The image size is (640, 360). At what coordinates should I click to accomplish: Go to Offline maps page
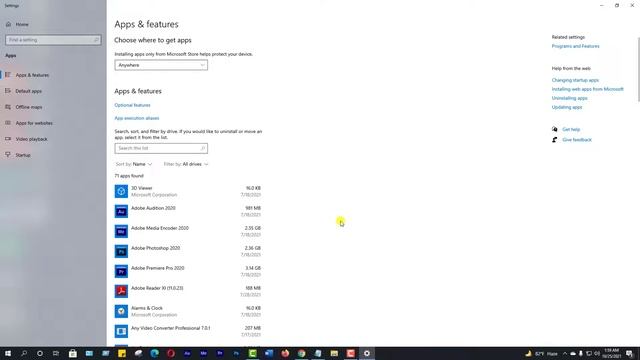pos(29,107)
